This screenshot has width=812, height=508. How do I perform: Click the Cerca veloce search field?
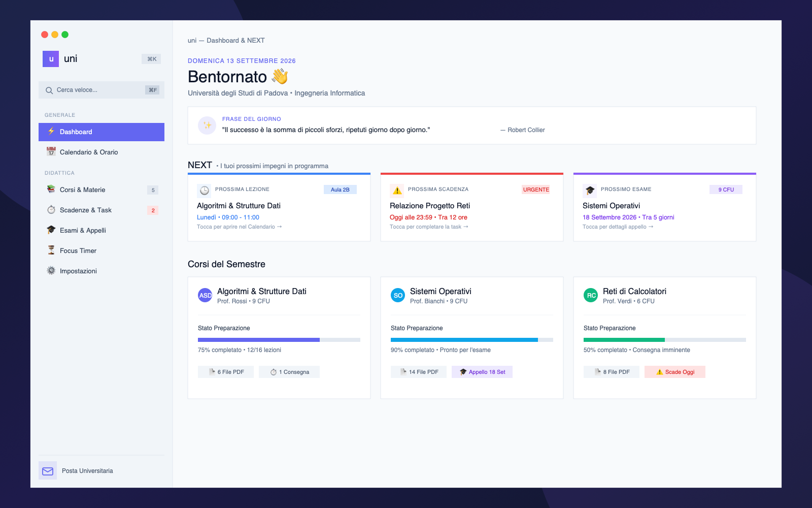(x=101, y=90)
